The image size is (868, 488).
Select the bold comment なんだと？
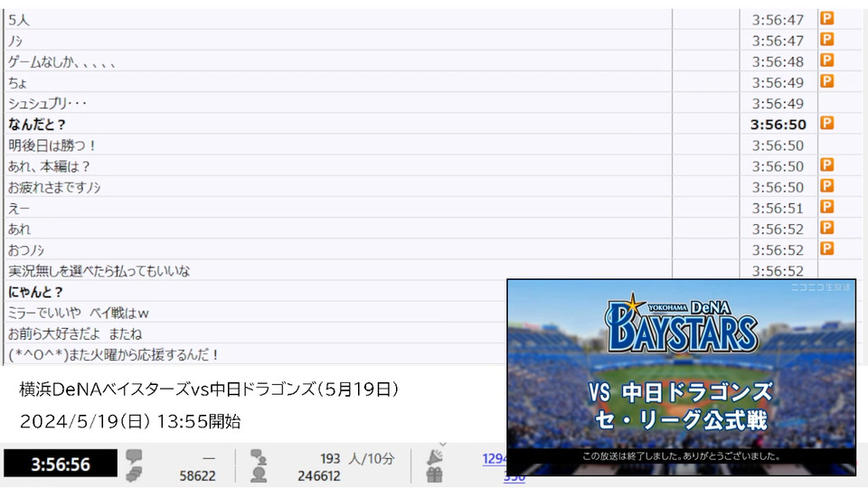[x=36, y=125]
